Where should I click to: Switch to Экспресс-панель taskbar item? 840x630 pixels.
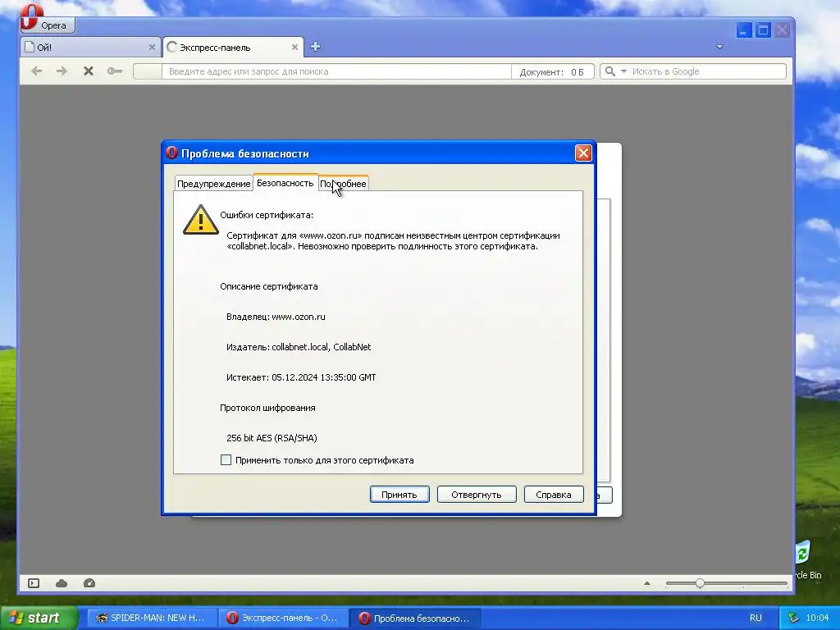point(283,618)
